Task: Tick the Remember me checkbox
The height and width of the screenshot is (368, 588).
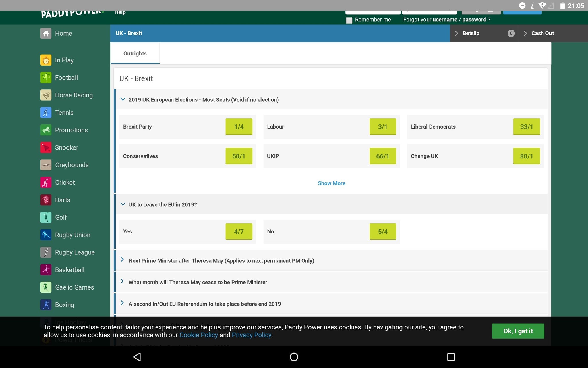Action: pyautogui.click(x=349, y=20)
